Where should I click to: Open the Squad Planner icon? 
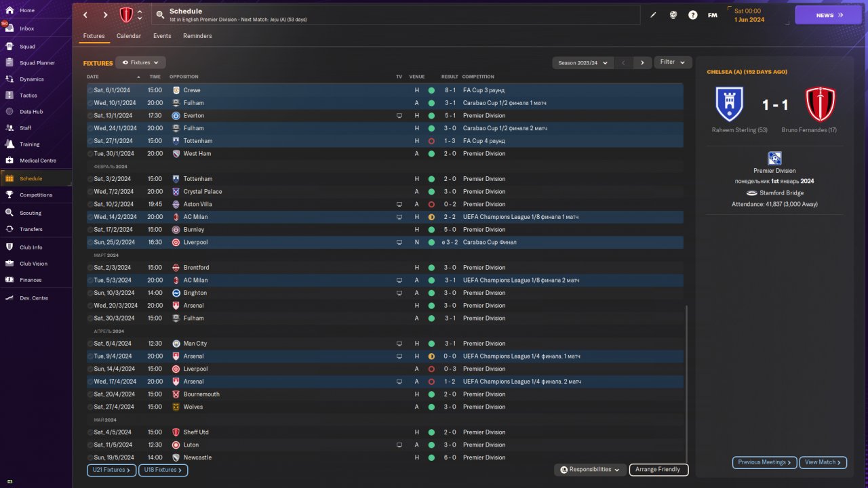point(9,63)
